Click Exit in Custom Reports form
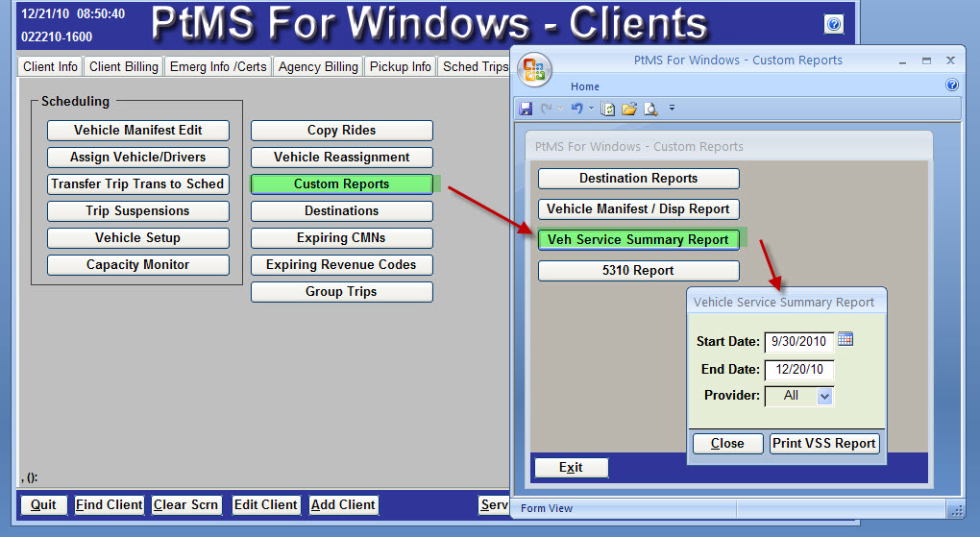The height and width of the screenshot is (537, 980). (x=572, y=468)
